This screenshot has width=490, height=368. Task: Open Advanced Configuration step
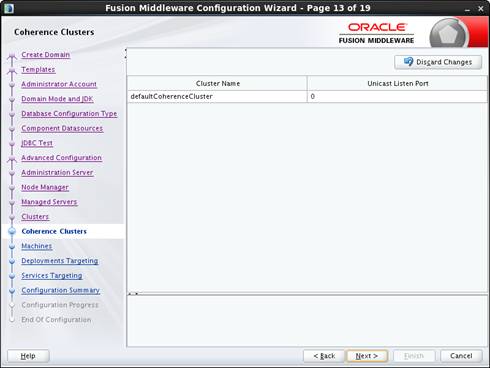(62, 158)
